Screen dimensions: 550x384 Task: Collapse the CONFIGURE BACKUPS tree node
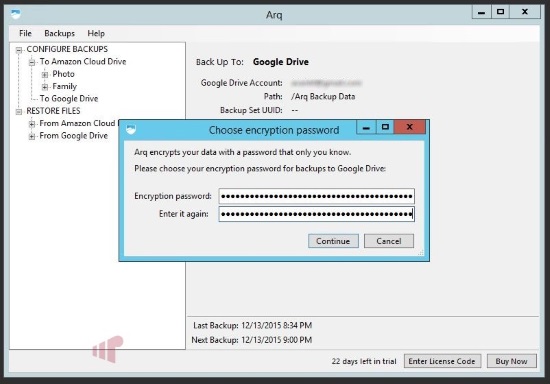(x=19, y=50)
